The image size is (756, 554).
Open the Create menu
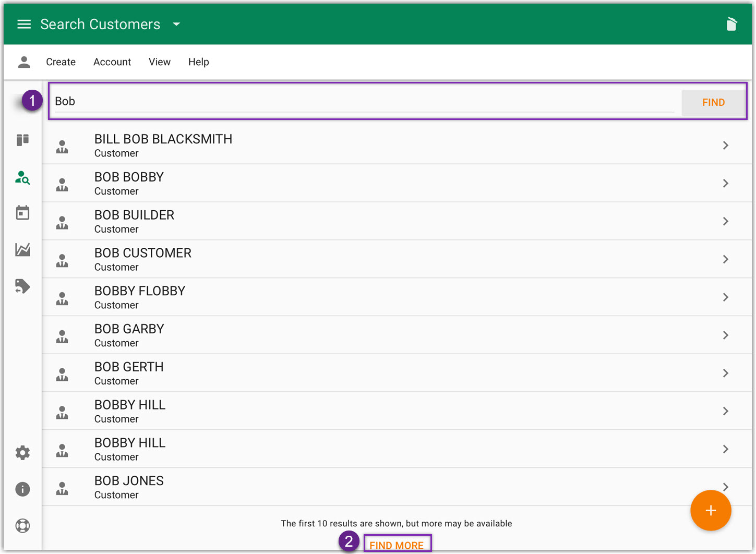click(x=61, y=62)
